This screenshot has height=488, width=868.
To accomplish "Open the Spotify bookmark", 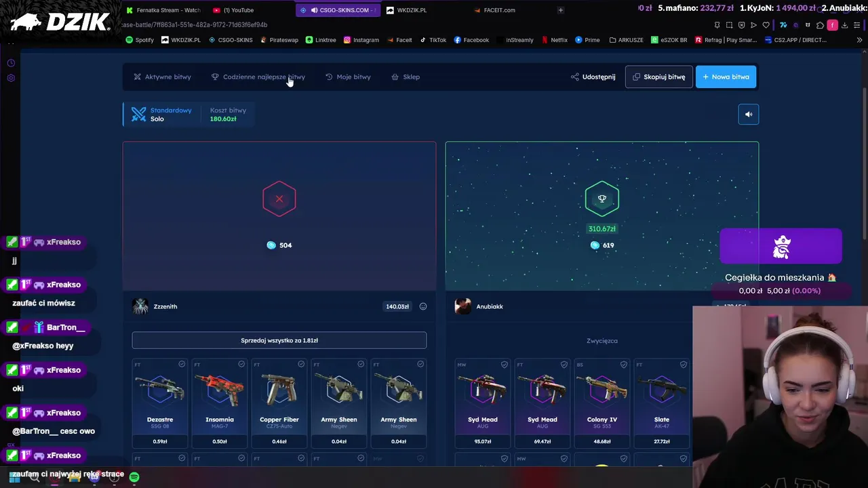I will click(140, 40).
